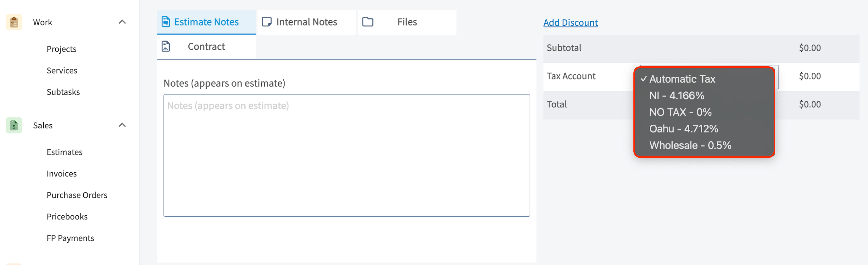The image size is (868, 265).
Task: Click the Subtotal label
Action: 564,48
